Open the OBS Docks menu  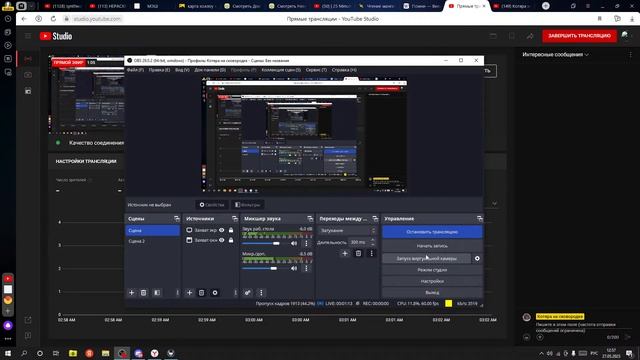[x=210, y=70]
